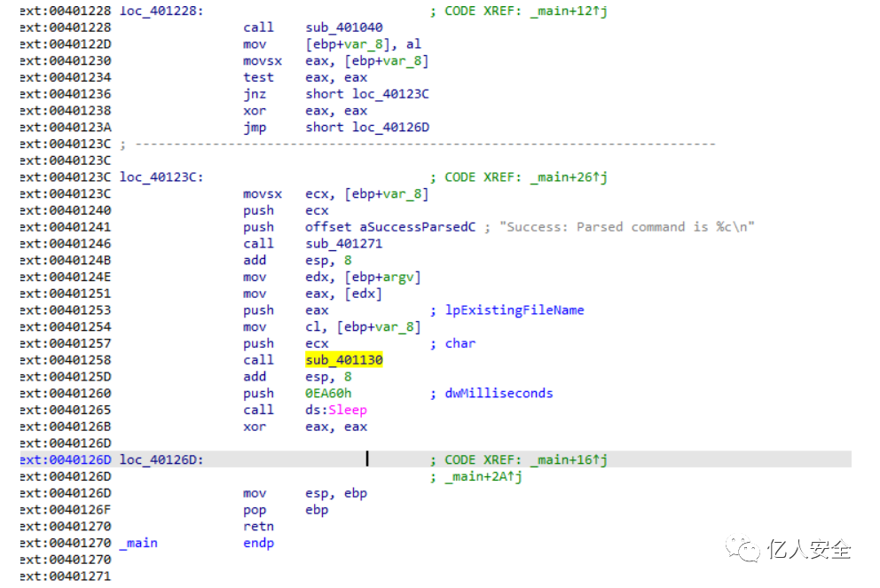Click the 'jnz' mnemonic
Screen dimensions: 880x588
(x=255, y=94)
